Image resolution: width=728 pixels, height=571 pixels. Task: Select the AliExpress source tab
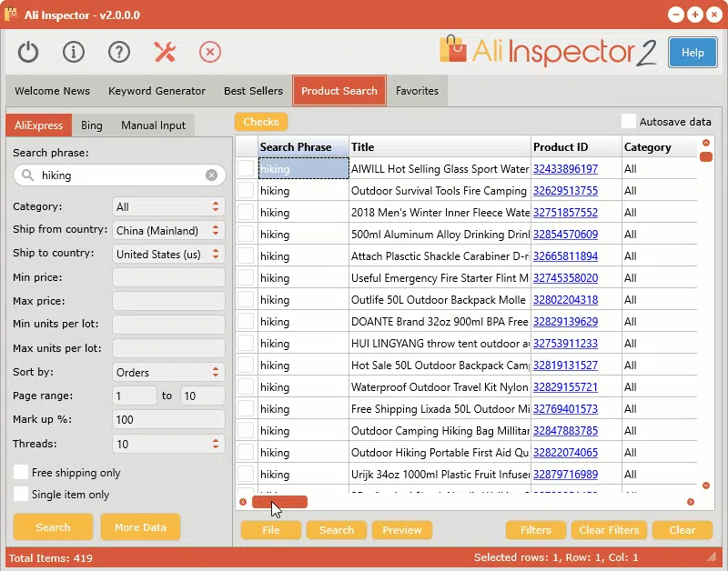pyautogui.click(x=38, y=125)
